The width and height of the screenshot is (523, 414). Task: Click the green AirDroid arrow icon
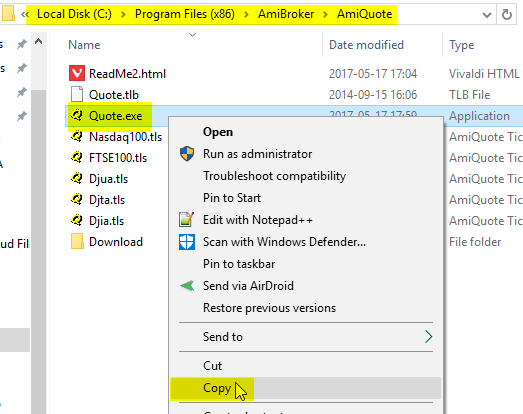pyautogui.click(x=187, y=286)
